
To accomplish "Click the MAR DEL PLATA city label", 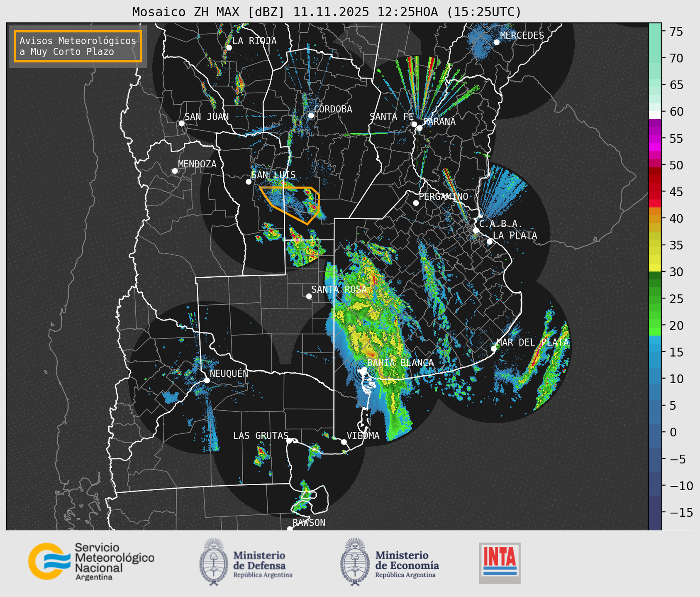I will click(533, 343).
